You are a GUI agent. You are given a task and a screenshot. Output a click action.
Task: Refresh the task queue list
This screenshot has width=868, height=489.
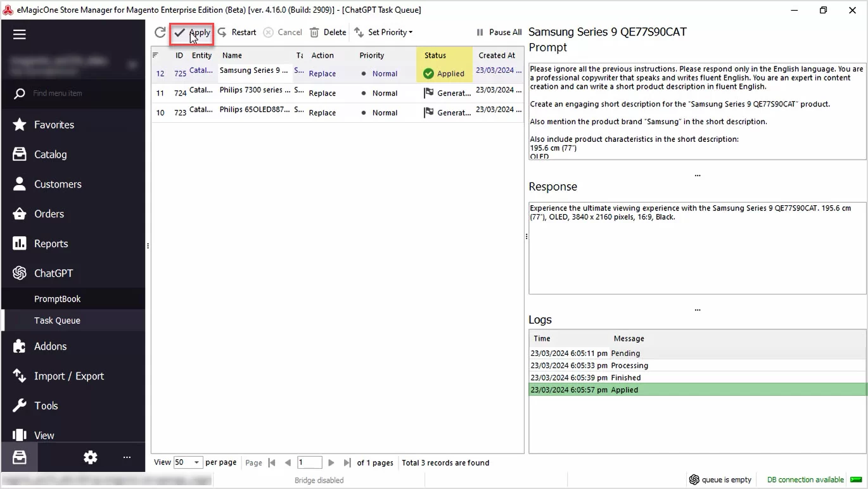pyautogui.click(x=160, y=32)
